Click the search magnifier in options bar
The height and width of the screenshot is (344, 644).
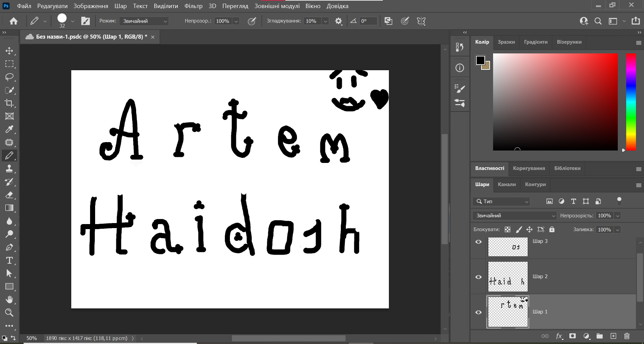(x=598, y=21)
